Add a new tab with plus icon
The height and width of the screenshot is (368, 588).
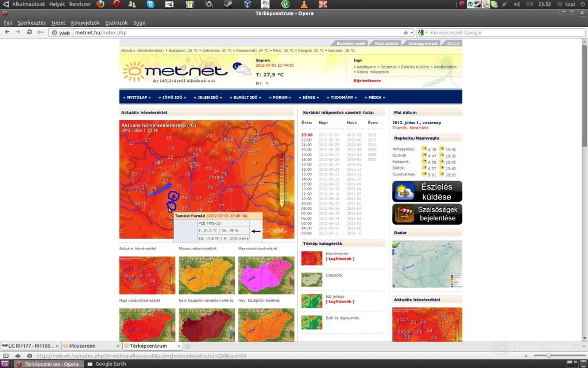188,346
